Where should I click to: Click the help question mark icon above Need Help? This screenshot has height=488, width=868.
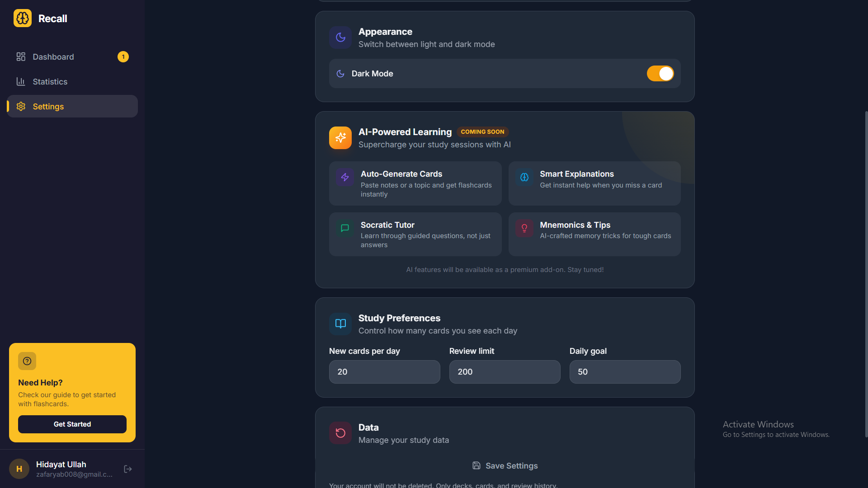pos(27,361)
